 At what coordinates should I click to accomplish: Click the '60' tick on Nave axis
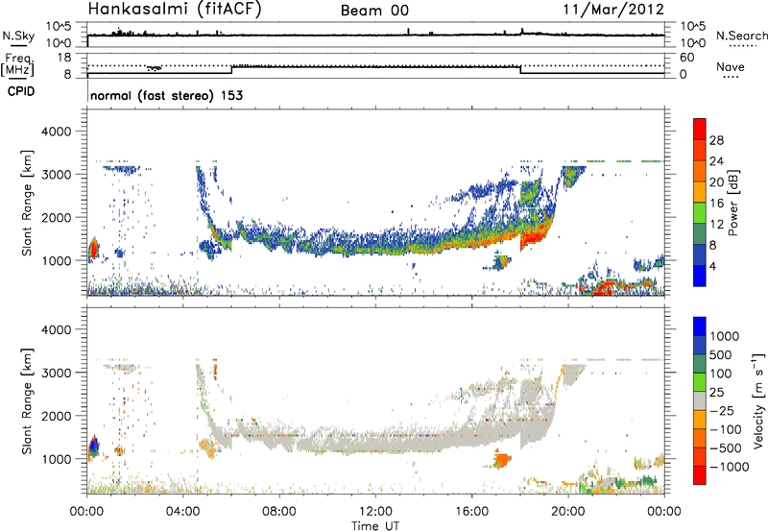(686, 58)
